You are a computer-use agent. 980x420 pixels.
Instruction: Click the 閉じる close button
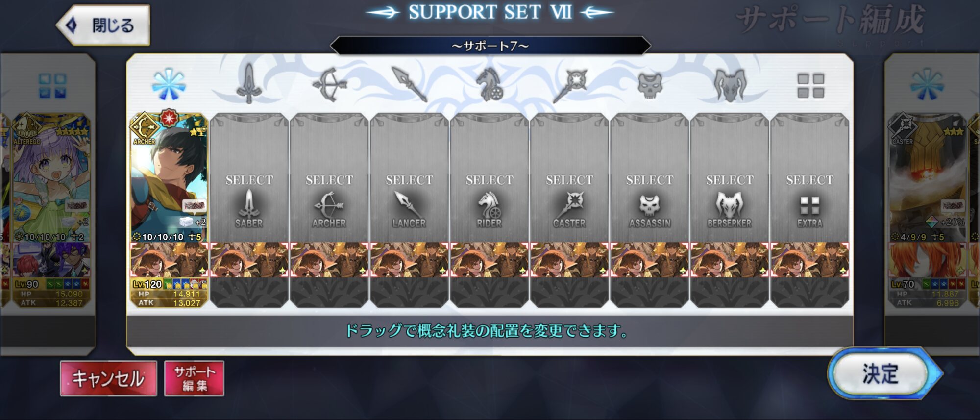coord(103,25)
